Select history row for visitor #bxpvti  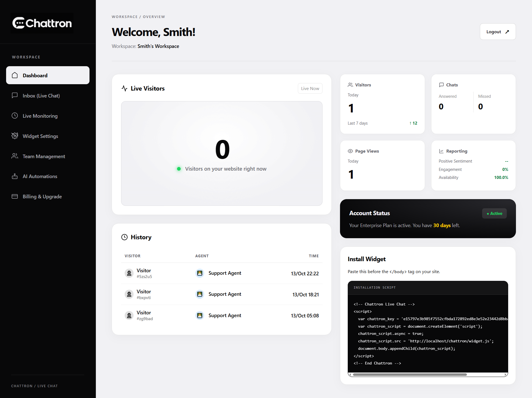tap(222, 294)
